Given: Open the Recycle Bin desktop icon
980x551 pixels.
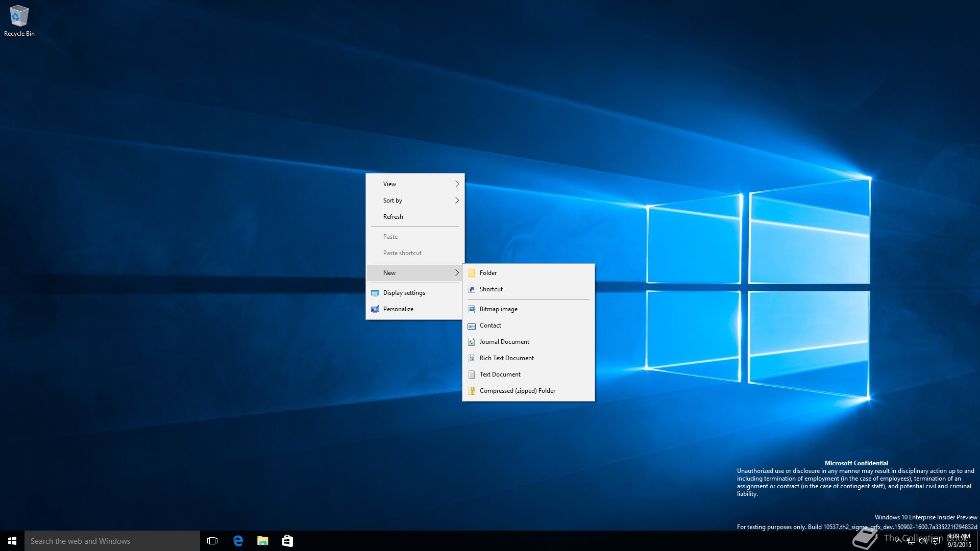Looking at the screenshot, I should 19,21.
